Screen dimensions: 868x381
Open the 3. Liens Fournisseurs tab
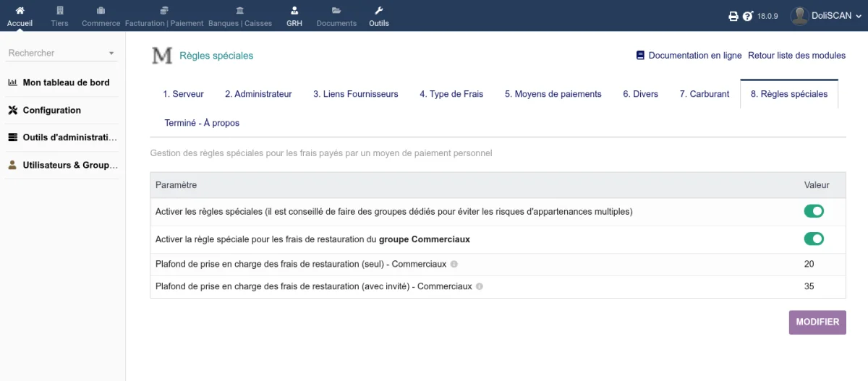[356, 94]
